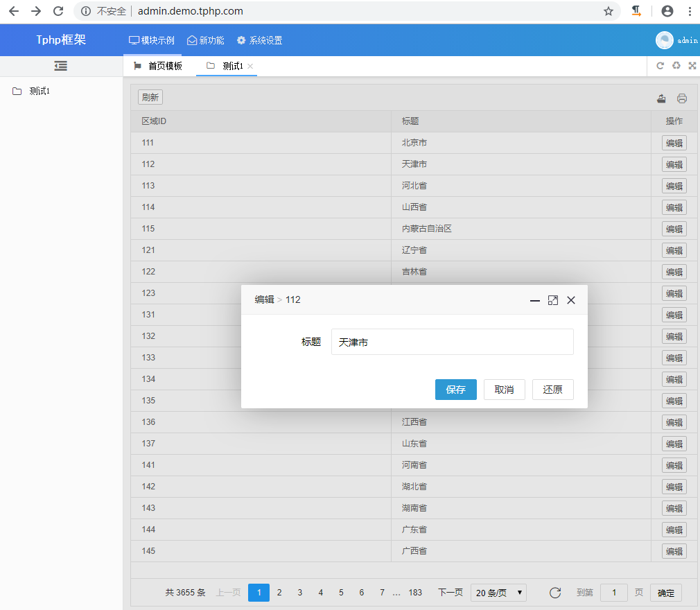Refresh the current tab using the top-right reload icon

click(660, 66)
